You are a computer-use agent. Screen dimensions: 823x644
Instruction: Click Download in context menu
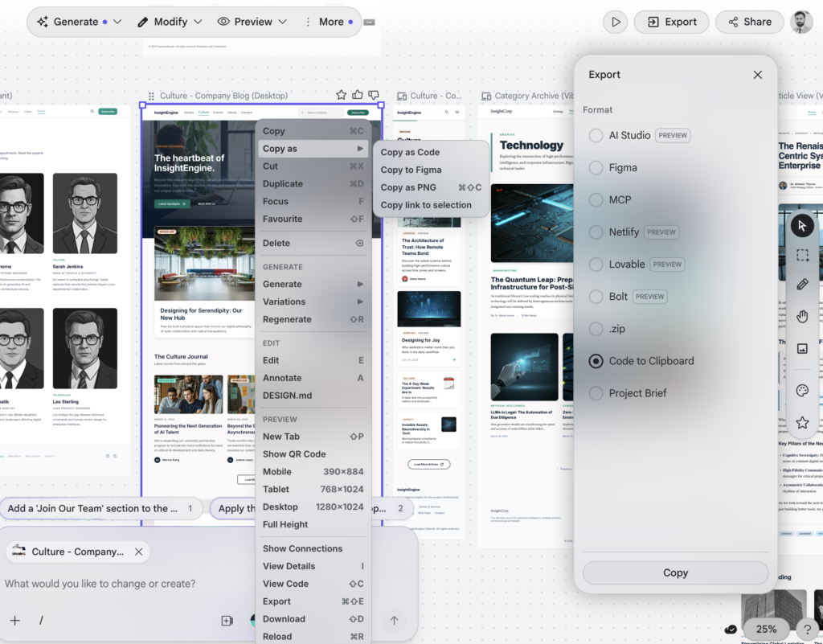[x=313, y=619]
